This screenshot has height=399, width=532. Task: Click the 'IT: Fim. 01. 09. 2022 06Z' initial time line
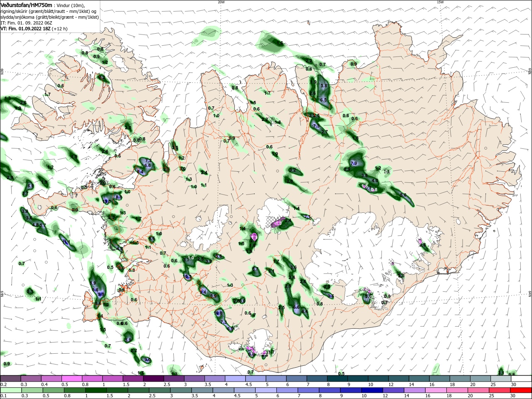point(27,23)
